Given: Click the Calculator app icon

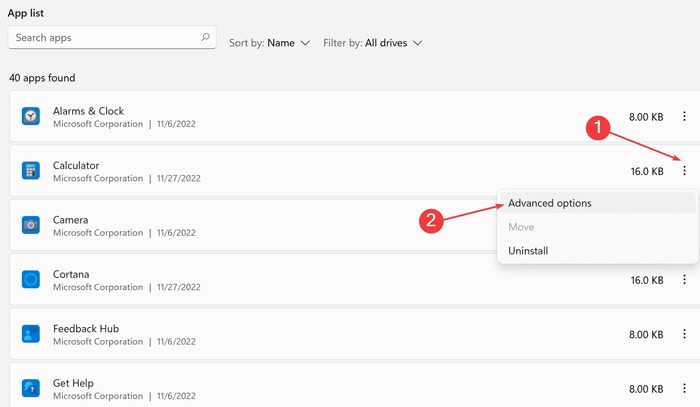Looking at the screenshot, I should (31, 171).
